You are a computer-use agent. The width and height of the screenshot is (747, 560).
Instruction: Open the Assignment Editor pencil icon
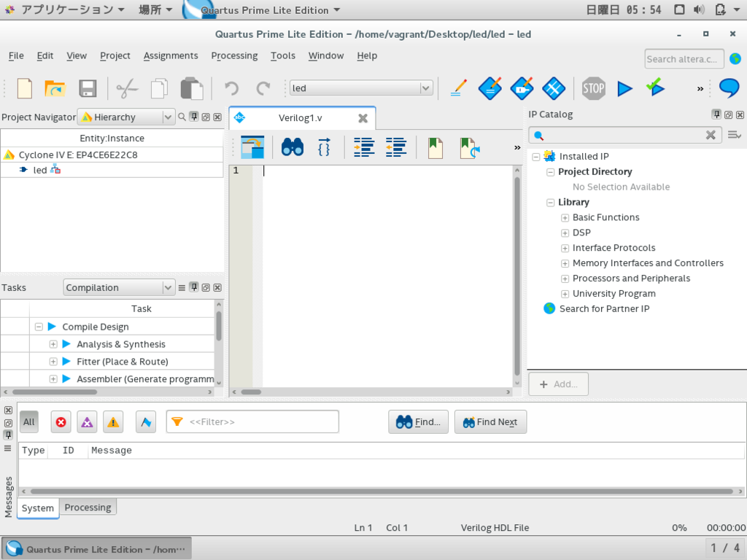coord(459,88)
